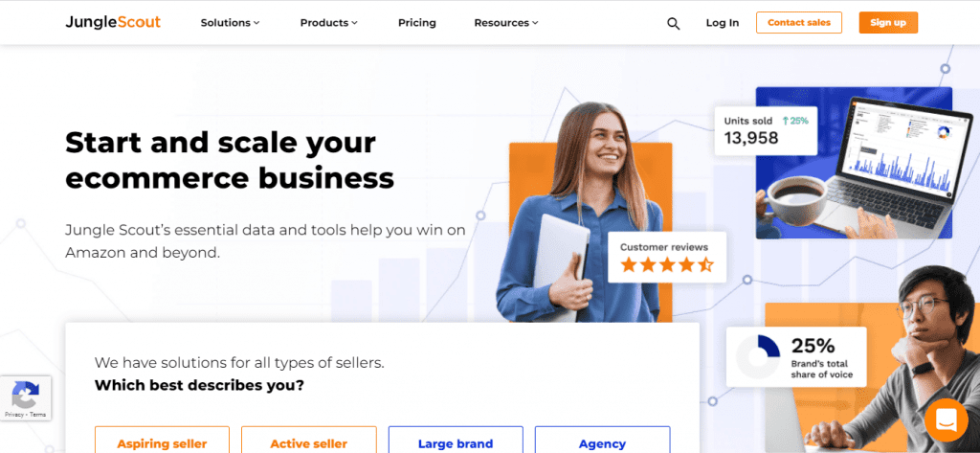Select the Agency option

(603, 440)
